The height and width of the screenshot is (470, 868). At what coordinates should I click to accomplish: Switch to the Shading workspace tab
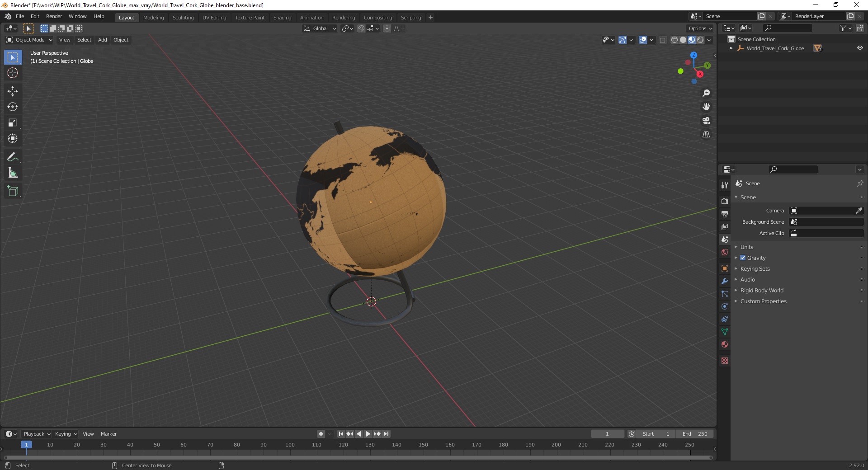[x=282, y=18]
